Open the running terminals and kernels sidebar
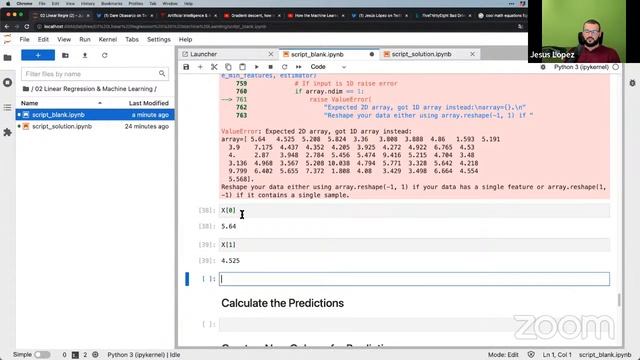Viewport: 640px width, 360px height. 7,82
